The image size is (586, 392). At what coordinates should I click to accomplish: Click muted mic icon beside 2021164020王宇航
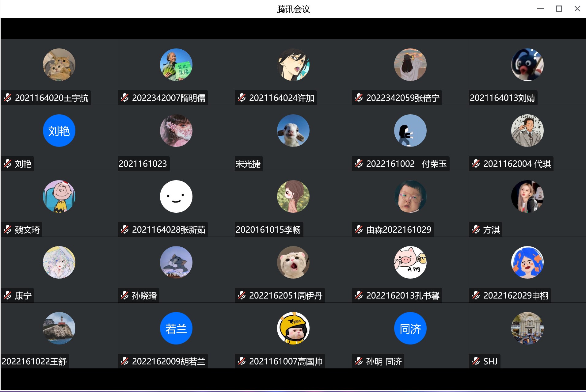point(8,98)
